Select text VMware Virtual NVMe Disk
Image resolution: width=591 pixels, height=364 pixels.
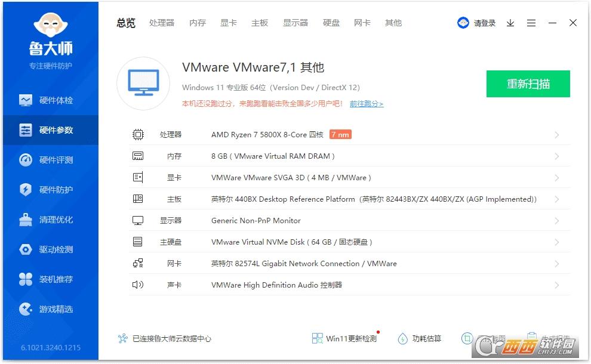point(258,242)
